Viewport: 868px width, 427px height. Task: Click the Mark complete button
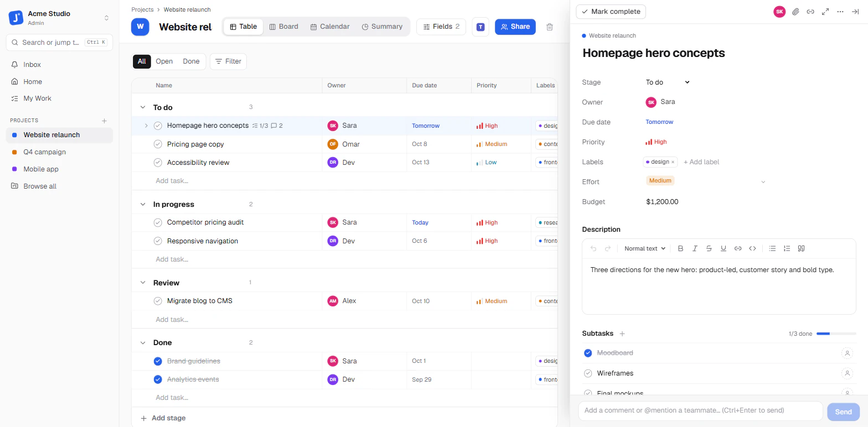(611, 12)
